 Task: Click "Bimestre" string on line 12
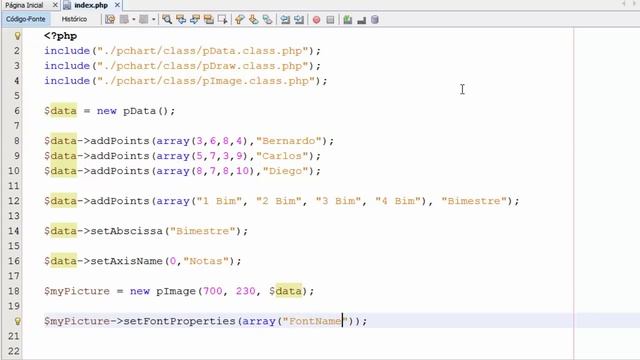coord(474,201)
